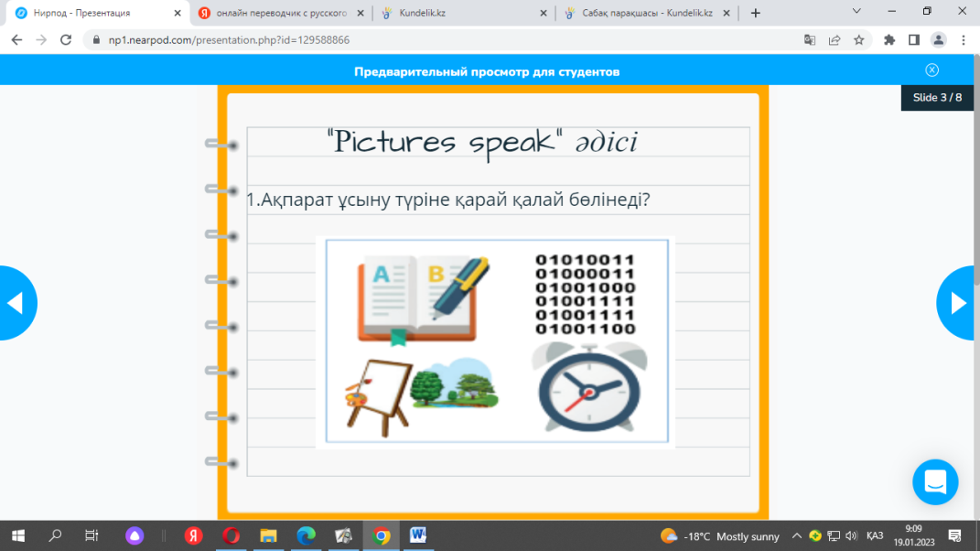Open the Alice assistant taskbar icon
This screenshot has width=980, height=551.
(x=135, y=536)
